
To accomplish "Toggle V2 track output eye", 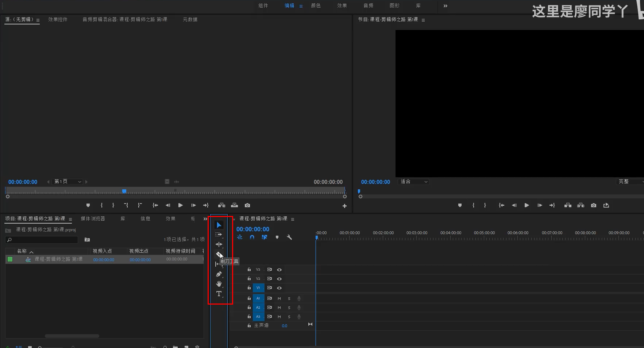I will [279, 279].
